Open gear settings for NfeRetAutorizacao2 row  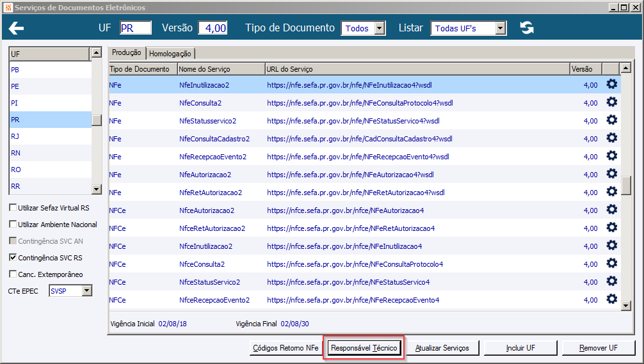tap(612, 192)
